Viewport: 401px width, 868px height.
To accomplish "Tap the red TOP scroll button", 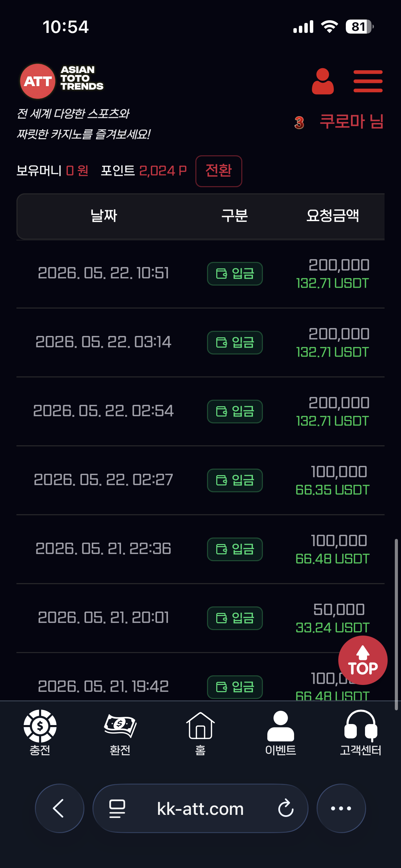I will pos(363,660).
